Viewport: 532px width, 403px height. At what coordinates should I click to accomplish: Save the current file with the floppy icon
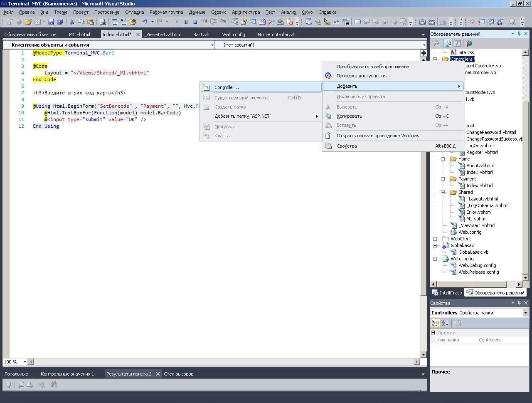(51, 22)
